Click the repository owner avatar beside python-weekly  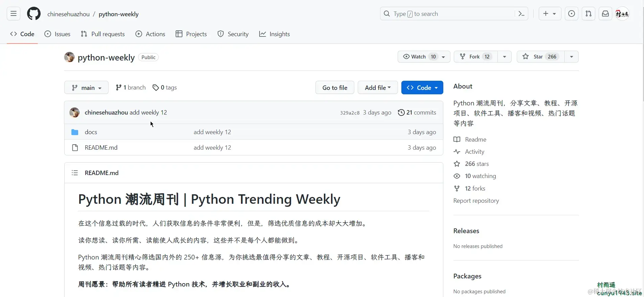click(x=69, y=57)
